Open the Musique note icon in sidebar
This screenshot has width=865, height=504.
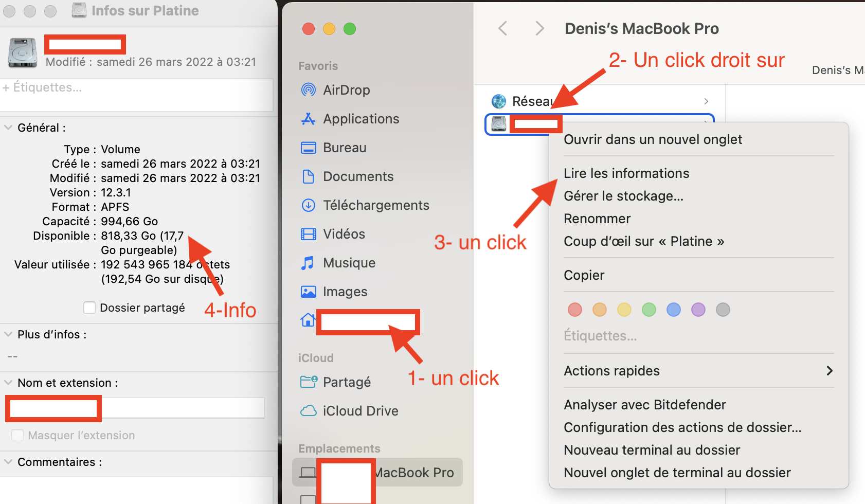(x=308, y=263)
